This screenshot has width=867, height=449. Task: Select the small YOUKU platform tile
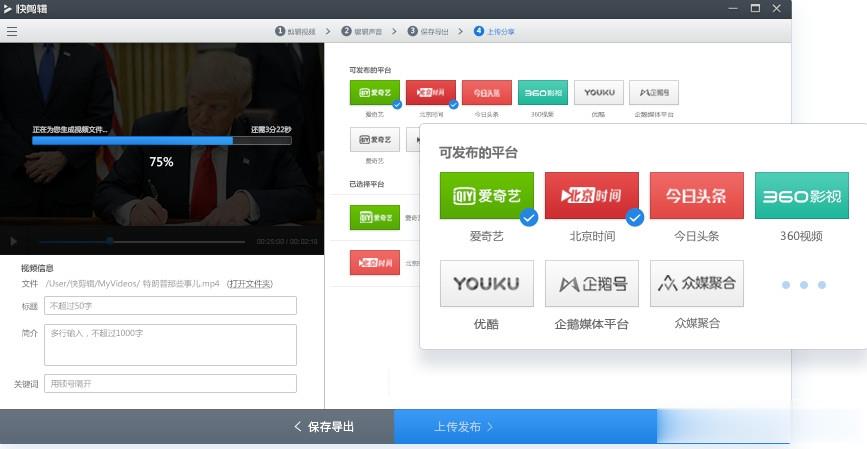tap(599, 92)
